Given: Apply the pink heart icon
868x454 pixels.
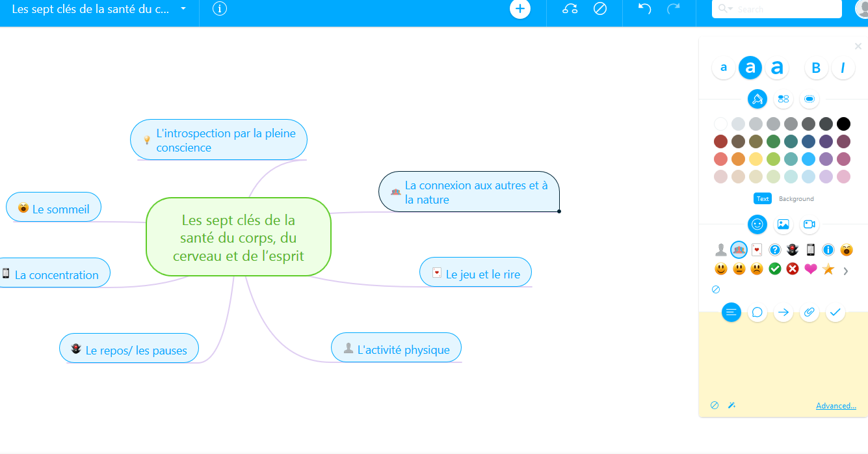Looking at the screenshot, I should 809,269.
